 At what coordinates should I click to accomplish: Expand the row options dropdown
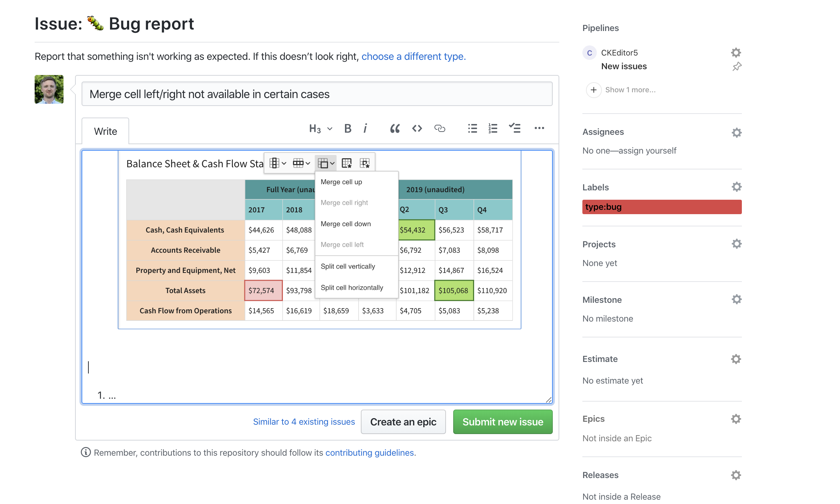tap(302, 163)
